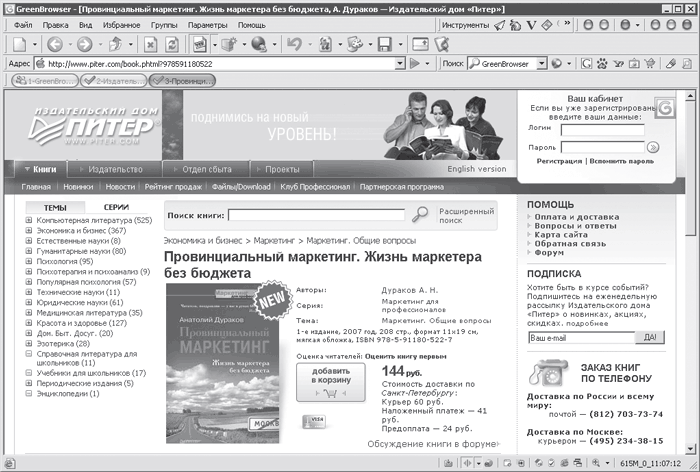This screenshot has height=472, width=700.
Task: Go forward with the Forward arrow button
Action: click(84, 44)
